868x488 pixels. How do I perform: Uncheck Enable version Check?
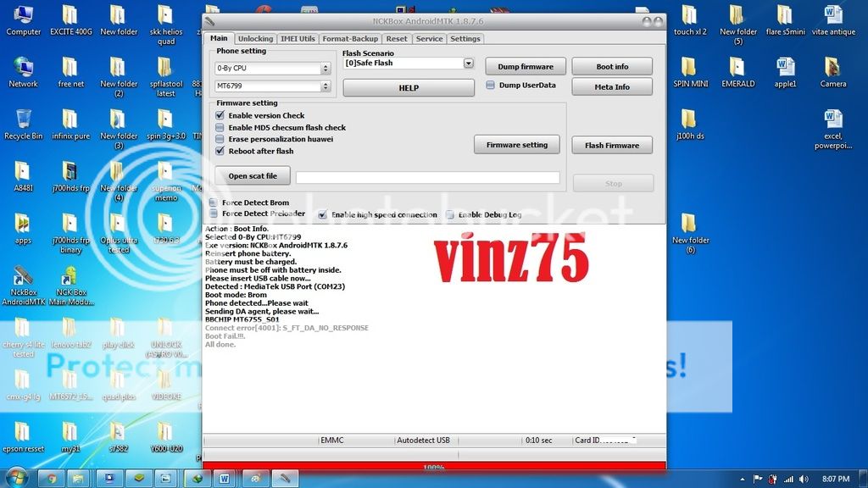[x=220, y=115]
